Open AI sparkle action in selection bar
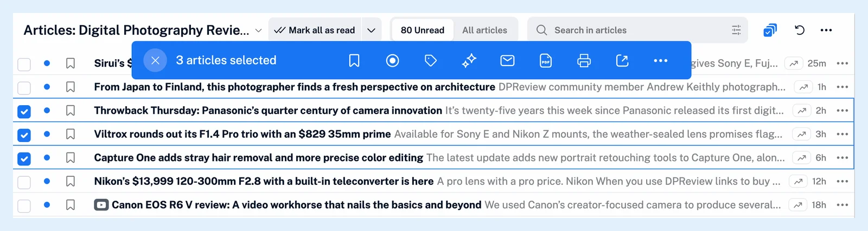The height and width of the screenshot is (231, 868). [469, 60]
